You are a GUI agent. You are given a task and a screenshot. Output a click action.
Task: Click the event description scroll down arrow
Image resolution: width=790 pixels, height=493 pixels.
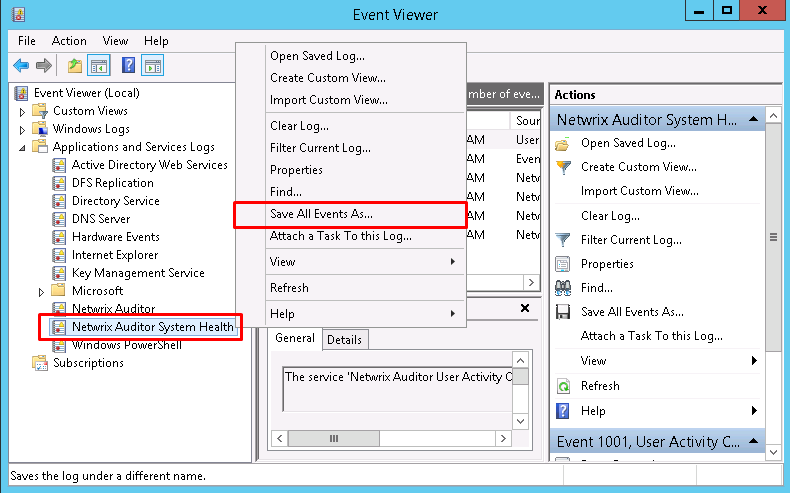click(520, 421)
